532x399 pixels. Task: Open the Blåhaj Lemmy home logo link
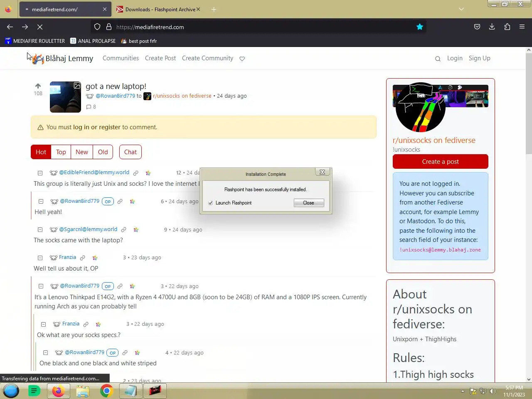tap(63, 59)
